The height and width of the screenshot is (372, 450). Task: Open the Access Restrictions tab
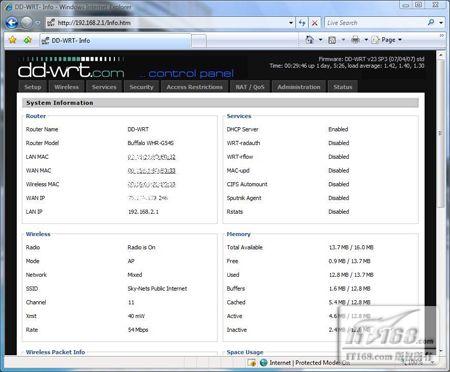tap(195, 87)
